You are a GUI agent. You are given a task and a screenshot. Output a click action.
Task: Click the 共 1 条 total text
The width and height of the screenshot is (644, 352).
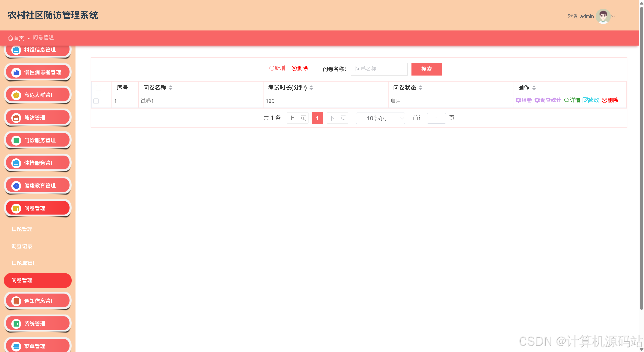pyautogui.click(x=272, y=118)
